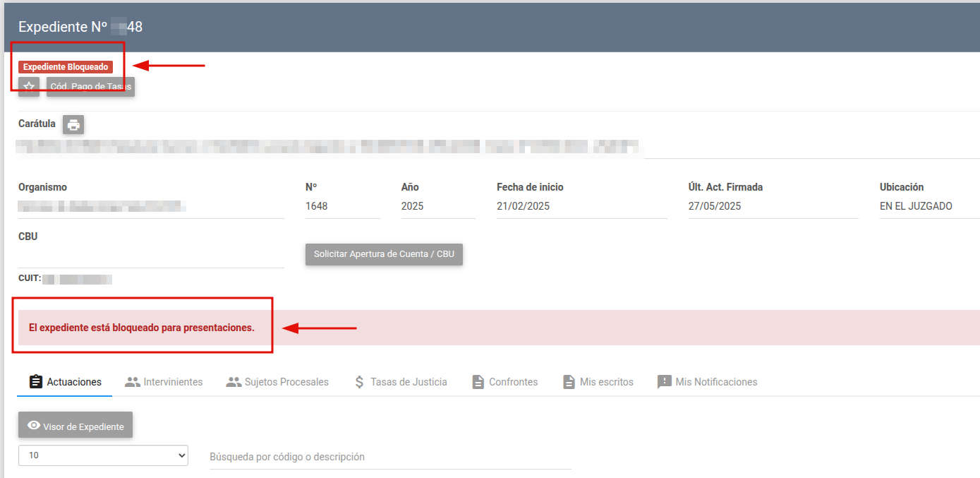Select the number value 1648
Viewport: 980px width, 478px height.
coord(316,207)
